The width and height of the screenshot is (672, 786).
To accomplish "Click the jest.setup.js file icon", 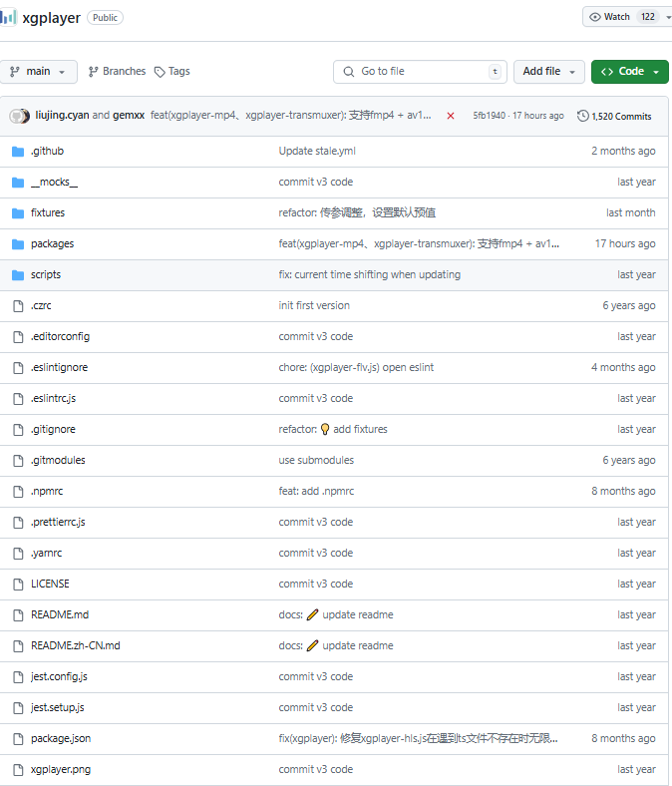I will pos(18,708).
